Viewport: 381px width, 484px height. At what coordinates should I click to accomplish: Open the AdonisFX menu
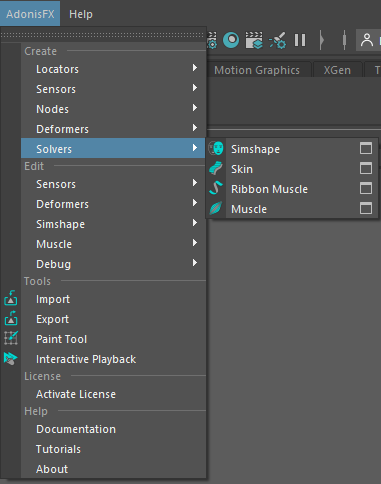[30, 14]
